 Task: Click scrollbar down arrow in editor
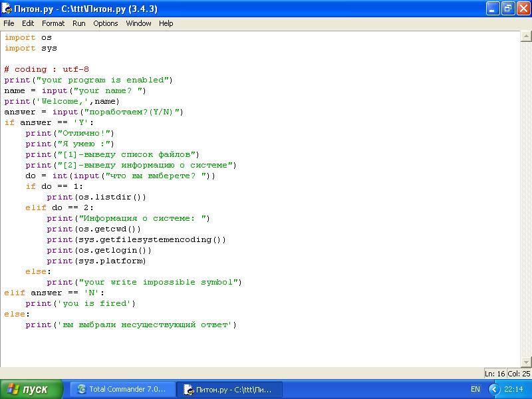pyautogui.click(x=526, y=362)
